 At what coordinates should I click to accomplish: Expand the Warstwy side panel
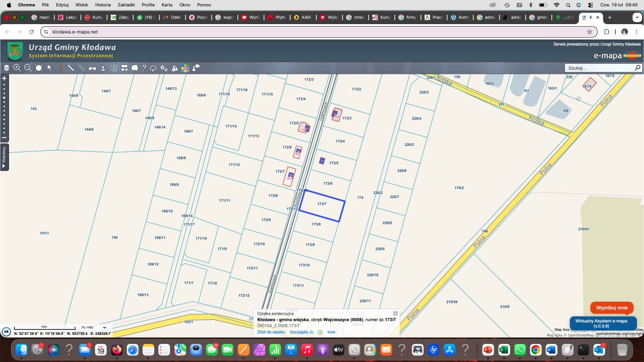tap(4, 157)
